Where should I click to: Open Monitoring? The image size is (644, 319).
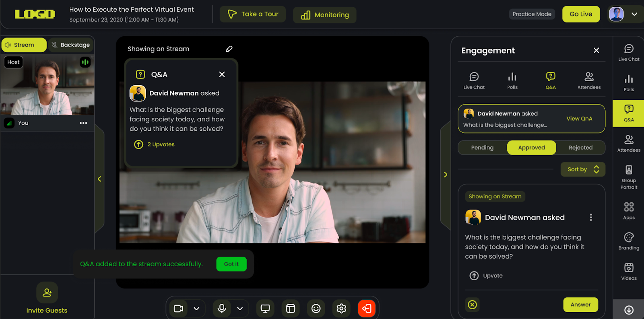pyautogui.click(x=324, y=15)
